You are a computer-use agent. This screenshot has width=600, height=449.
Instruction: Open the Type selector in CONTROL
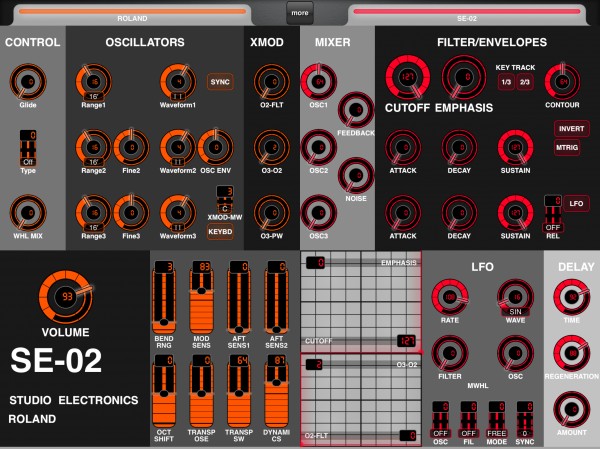[x=28, y=148]
